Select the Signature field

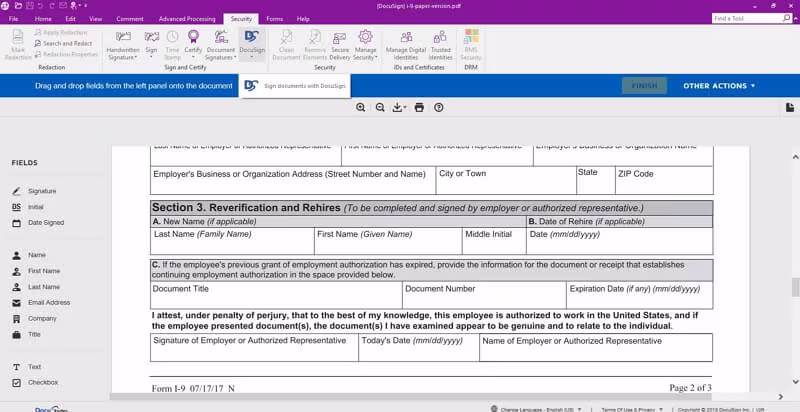[35, 191]
